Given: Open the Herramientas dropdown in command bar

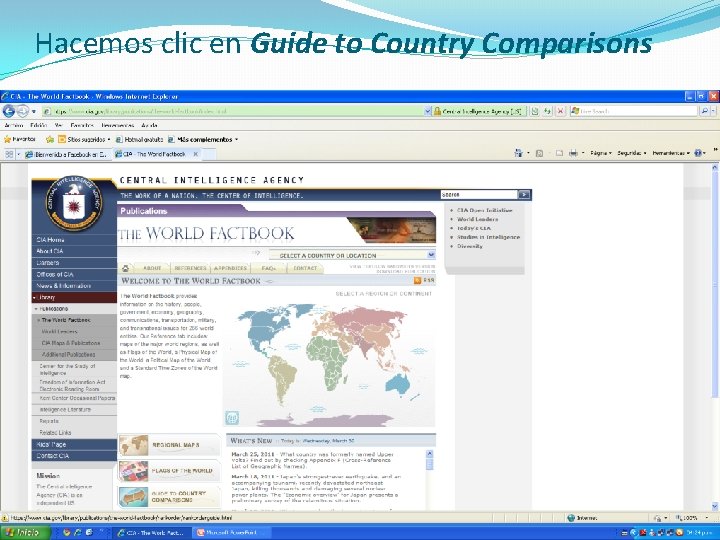Looking at the screenshot, I should [x=671, y=153].
